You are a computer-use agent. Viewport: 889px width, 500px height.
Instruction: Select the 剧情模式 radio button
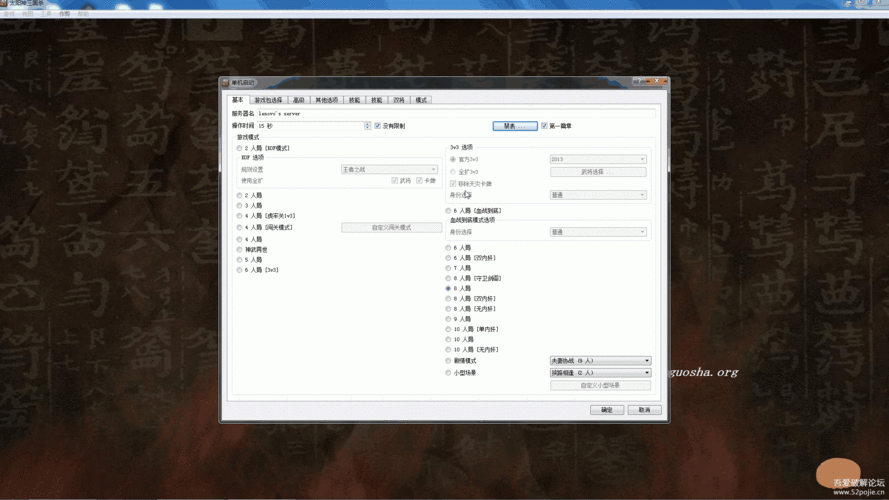pos(448,361)
